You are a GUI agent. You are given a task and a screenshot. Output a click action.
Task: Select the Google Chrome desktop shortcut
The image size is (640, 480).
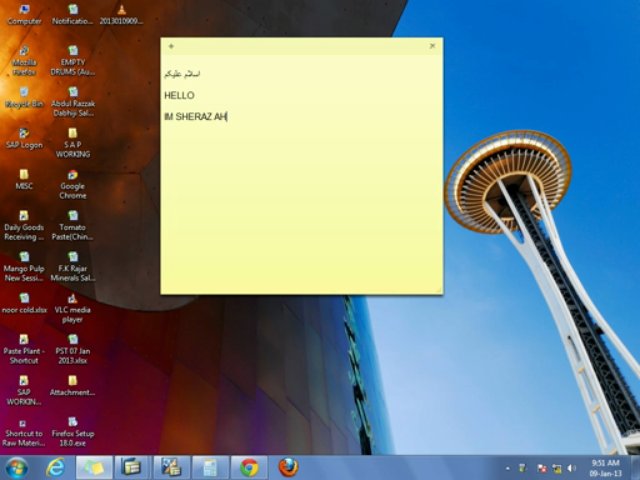click(x=73, y=180)
